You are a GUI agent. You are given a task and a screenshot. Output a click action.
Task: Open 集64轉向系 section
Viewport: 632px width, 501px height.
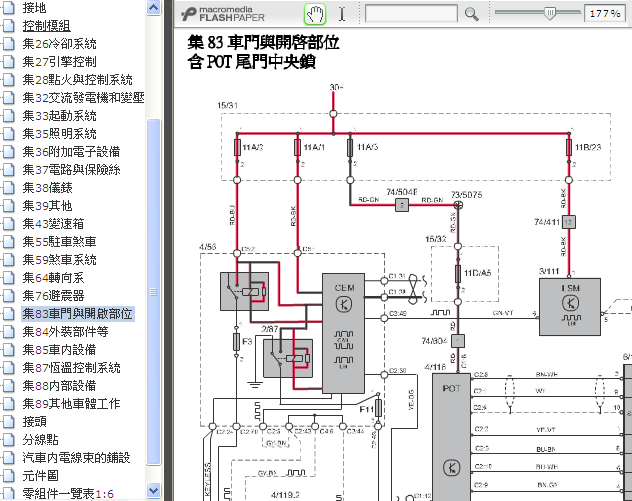pyautogui.click(x=53, y=278)
